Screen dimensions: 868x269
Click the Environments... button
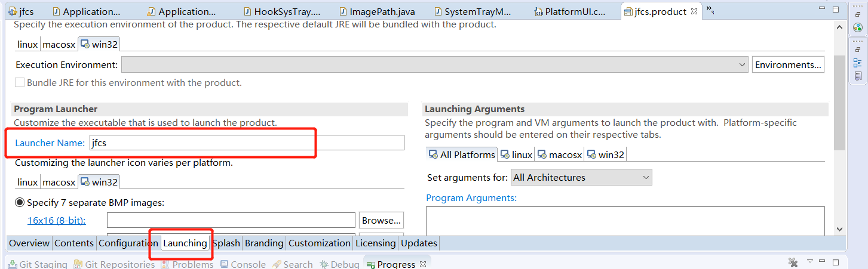click(x=788, y=64)
